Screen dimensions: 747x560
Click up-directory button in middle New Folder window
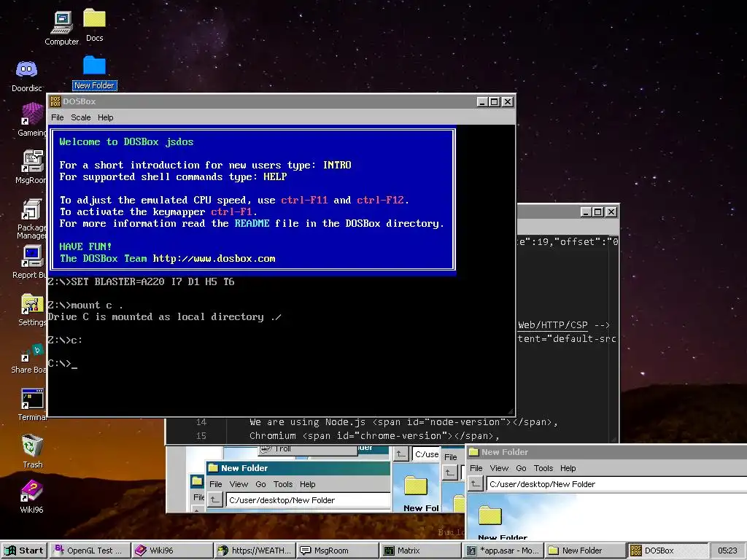tap(215, 500)
